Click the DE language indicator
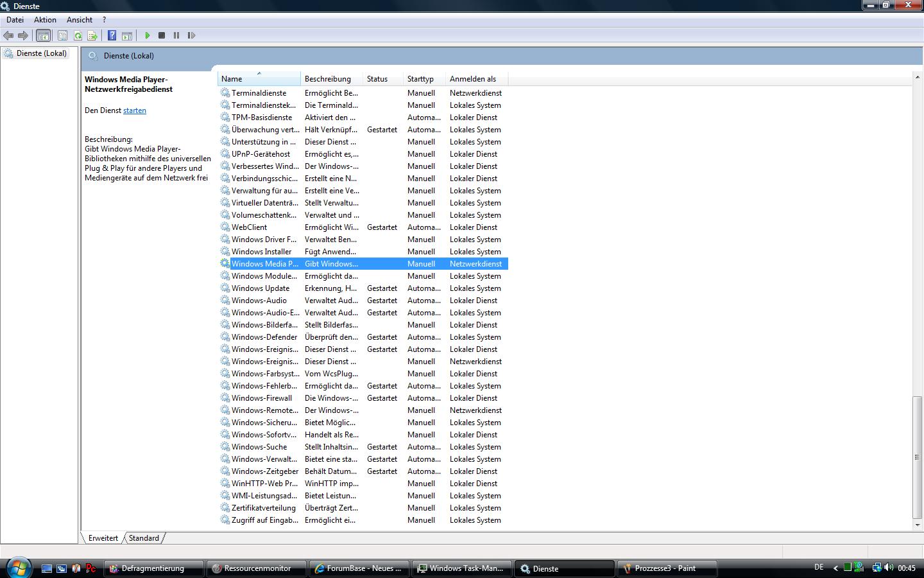Screen dimensions: 924x578 [819, 567]
